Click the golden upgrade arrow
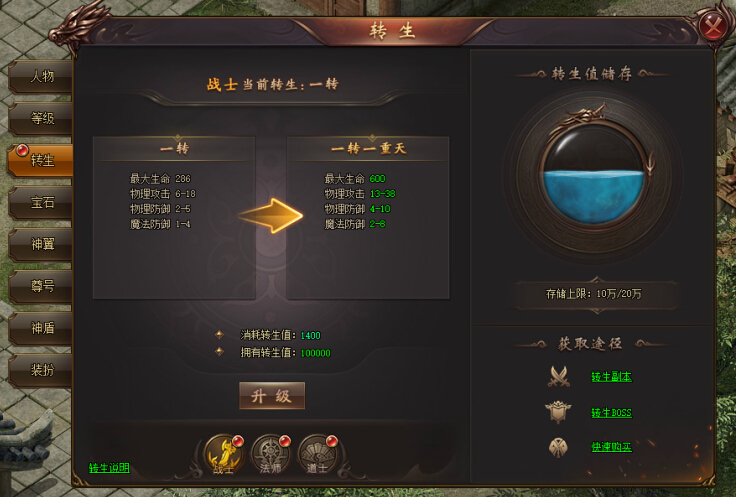Image resolution: width=736 pixels, height=497 pixels. pos(271,215)
